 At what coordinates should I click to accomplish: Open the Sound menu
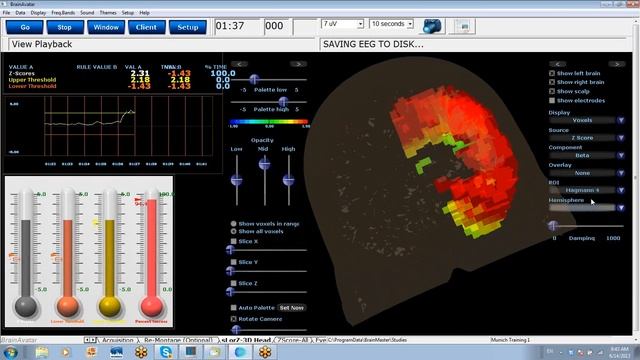tap(87, 13)
